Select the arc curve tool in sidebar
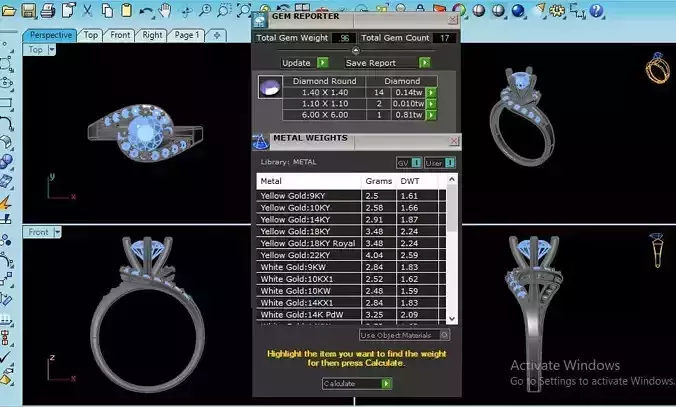This screenshot has height=407, width=676. tap(6, 123)
